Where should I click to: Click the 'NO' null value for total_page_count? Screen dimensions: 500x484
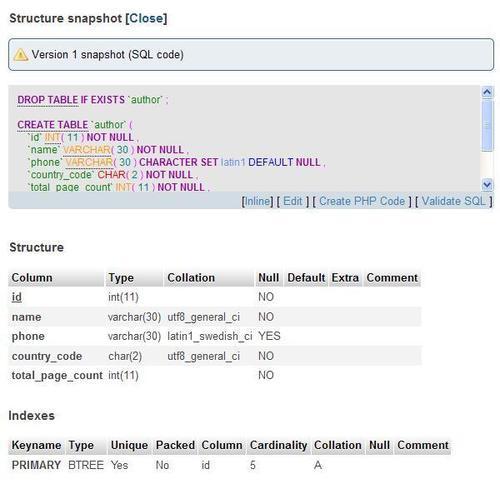[266, 375]
